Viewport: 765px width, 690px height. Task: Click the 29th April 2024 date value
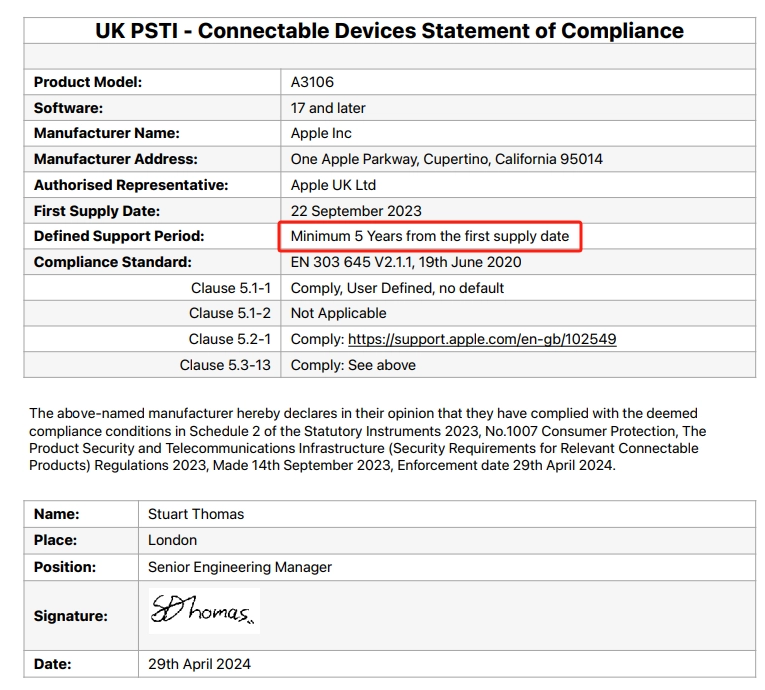(200, 664)
